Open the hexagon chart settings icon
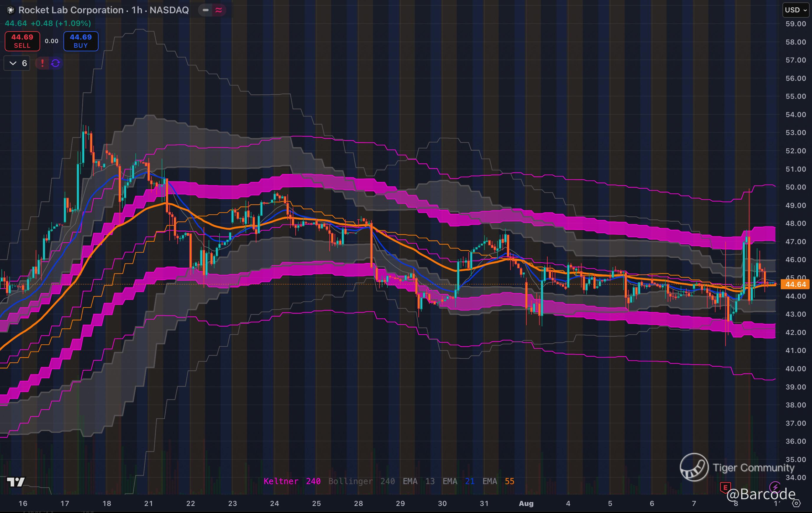 click(796, 503)
